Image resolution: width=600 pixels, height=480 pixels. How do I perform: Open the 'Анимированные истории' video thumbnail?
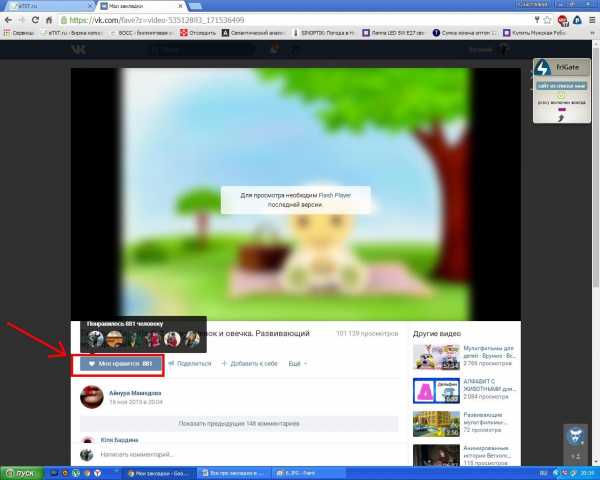tap(436, 455)
